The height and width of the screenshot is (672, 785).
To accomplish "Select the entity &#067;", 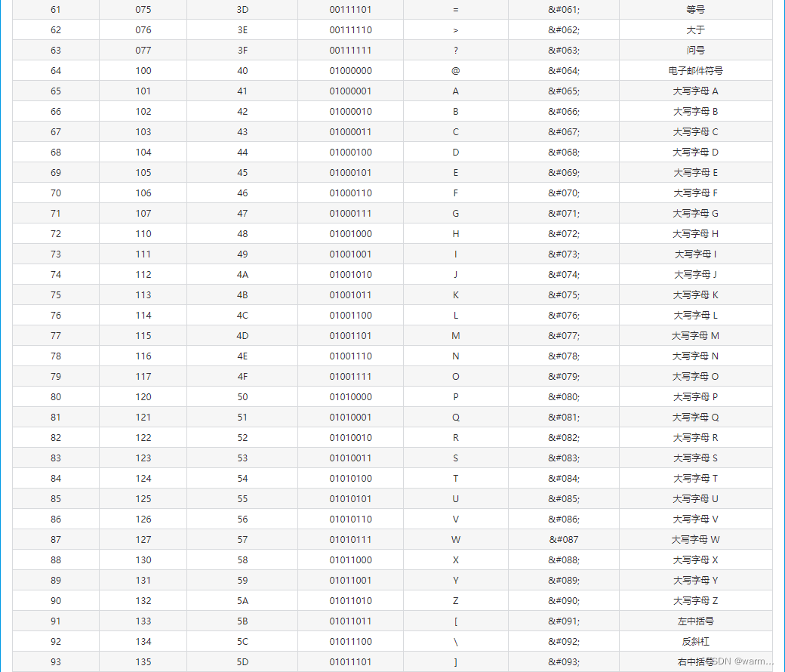I will tap(564, 131).
